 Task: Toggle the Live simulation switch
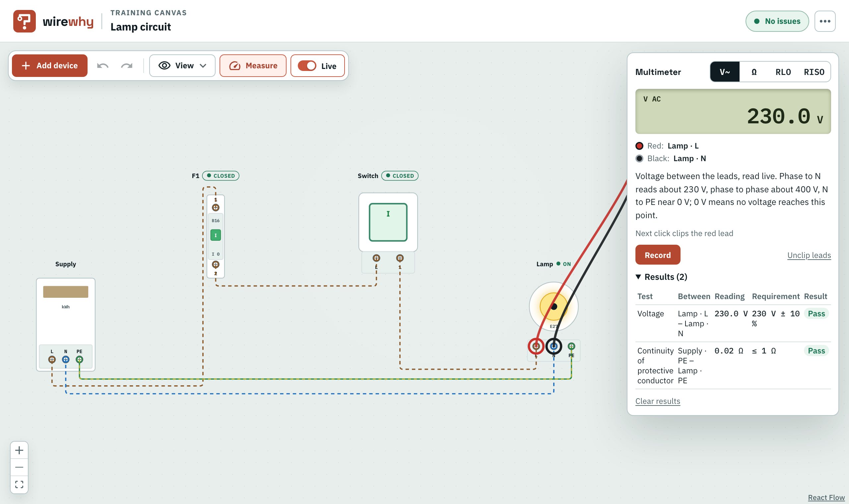click(x=307, y=66)
